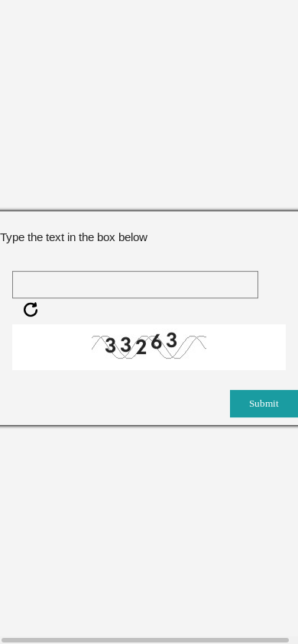Click the white captcha background left area
The height and width of the screenshot is (644, 298).
[51, 347]
